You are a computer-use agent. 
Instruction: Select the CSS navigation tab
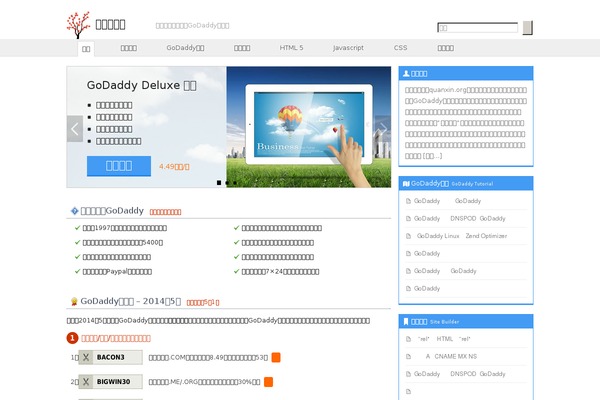(400, 48)
